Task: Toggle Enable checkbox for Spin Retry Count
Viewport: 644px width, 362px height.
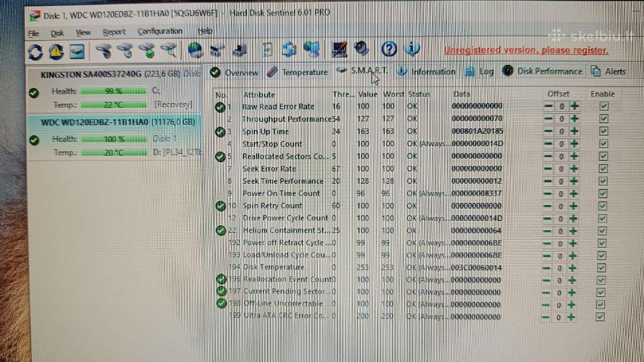Action: [603, 206]
